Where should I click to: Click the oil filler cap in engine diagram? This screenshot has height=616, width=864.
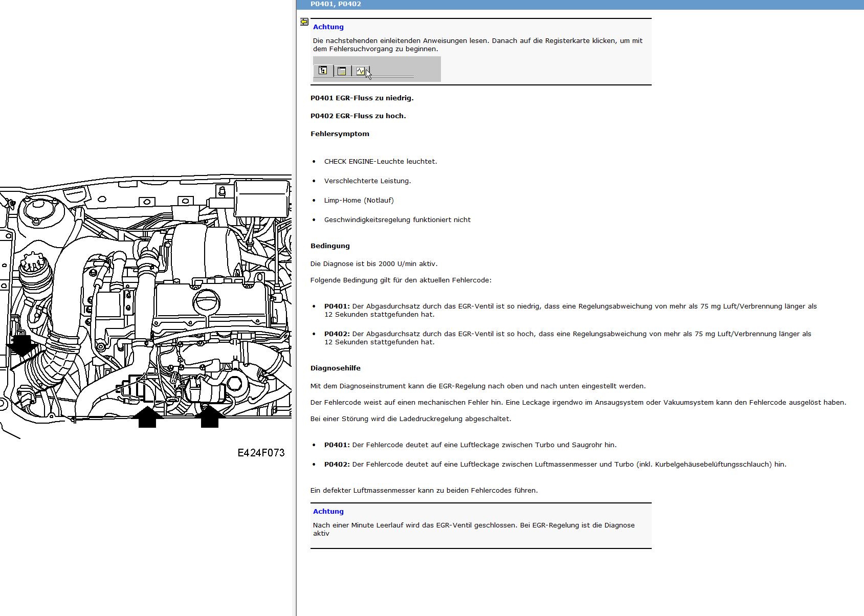point(207,302)
